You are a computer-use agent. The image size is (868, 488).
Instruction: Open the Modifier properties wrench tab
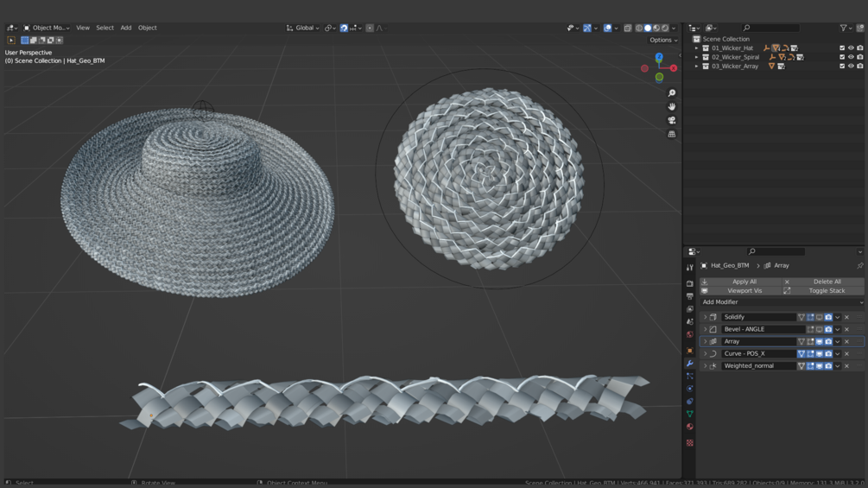coord(690,363)
